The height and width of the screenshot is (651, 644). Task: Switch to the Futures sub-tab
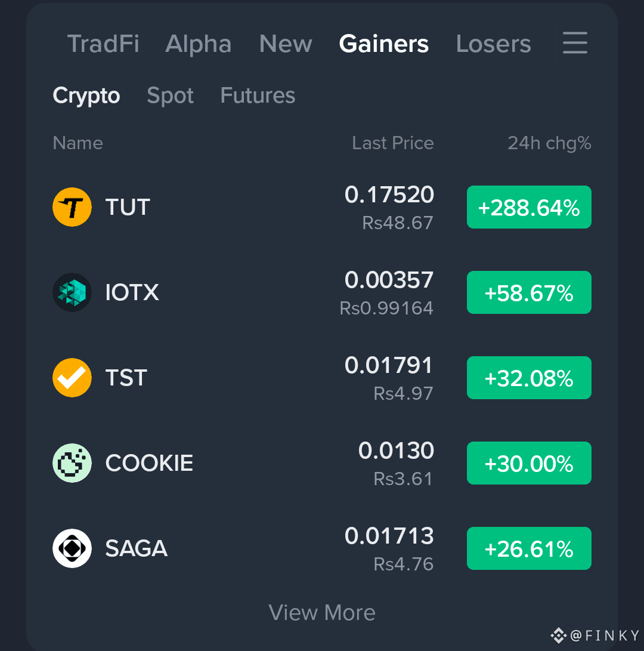258,95
